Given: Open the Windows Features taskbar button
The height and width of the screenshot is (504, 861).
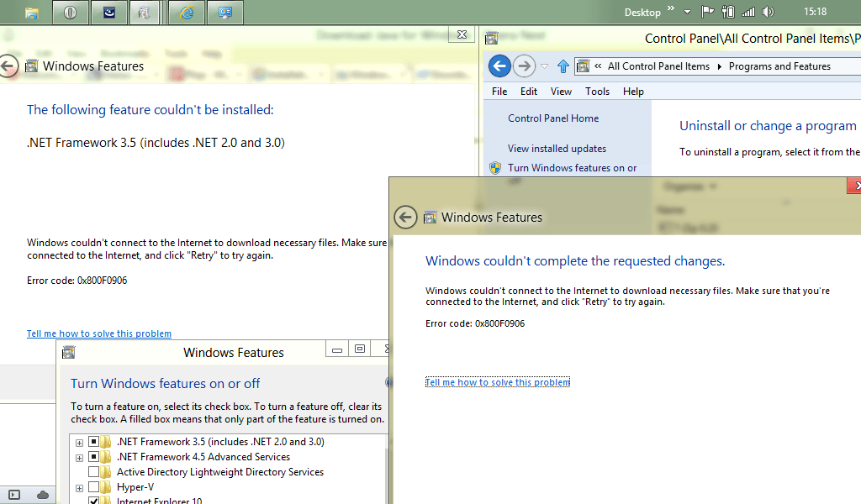Looking at the screenshot, I should point(145,12).
